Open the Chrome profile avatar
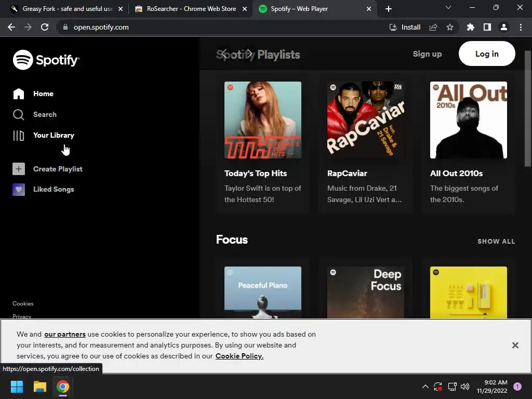532x399 pixels. pos(504,27)
